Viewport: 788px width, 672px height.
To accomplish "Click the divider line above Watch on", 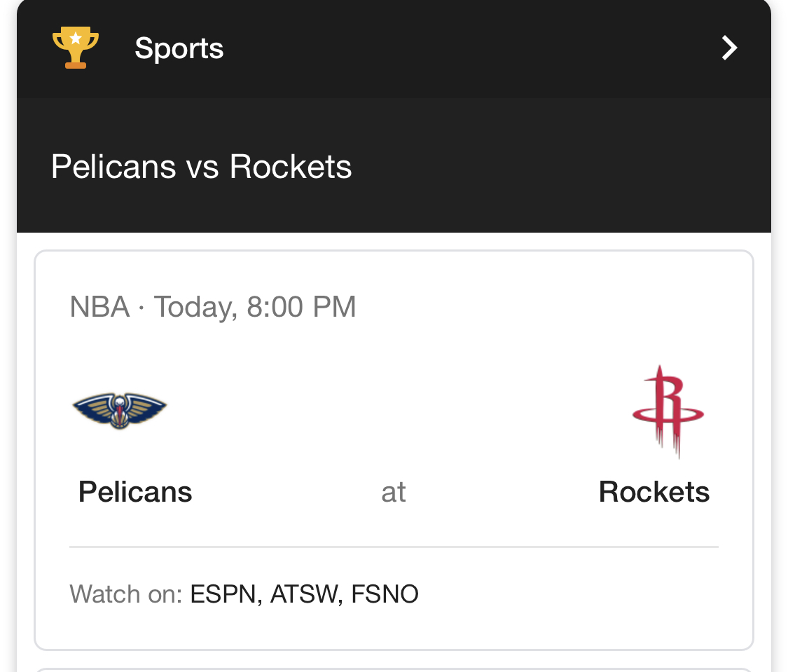I will click(x=394, y=547).
